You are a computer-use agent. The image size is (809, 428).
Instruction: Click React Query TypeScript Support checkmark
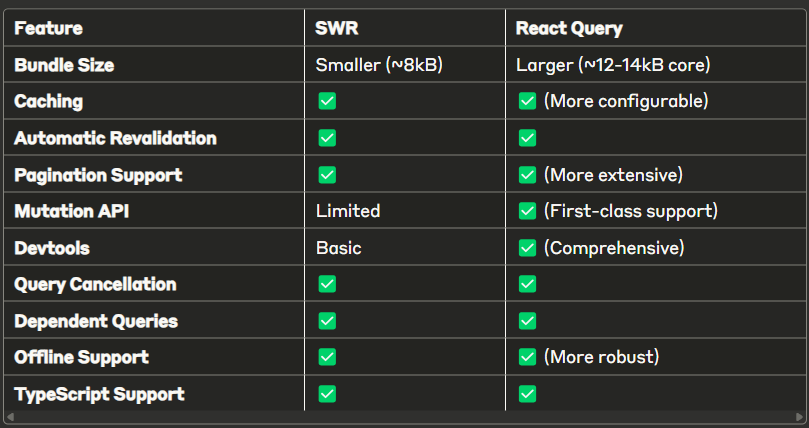pyautogui.click(x=527, y=394)
